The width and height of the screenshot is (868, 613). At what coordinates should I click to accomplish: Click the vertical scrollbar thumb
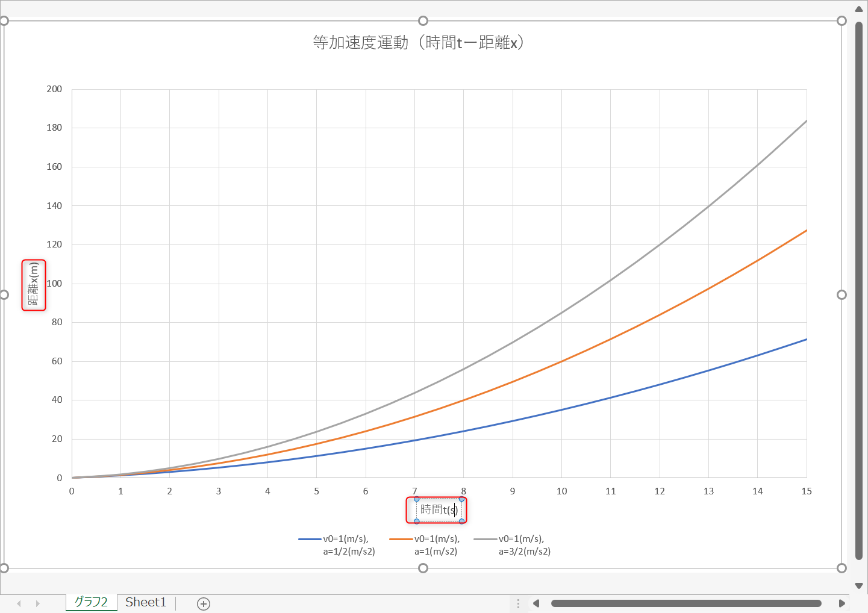[859, 289]
